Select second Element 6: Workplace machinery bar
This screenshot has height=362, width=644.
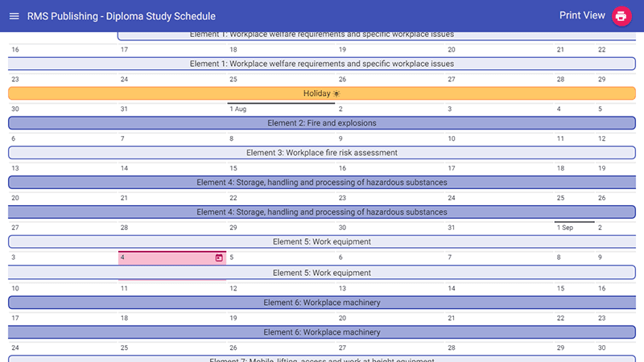[x=322, y=332]
